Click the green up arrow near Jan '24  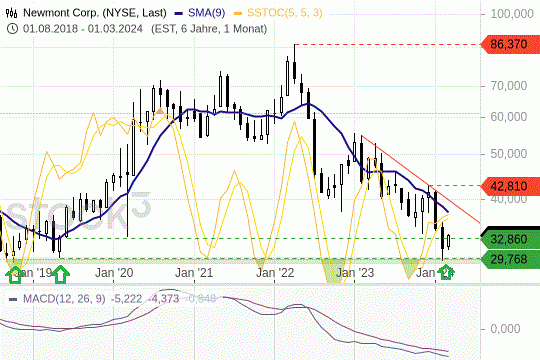[446, 272]
